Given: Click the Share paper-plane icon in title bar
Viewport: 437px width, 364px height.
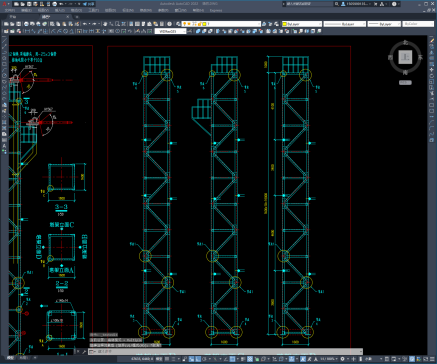Looking at the screenshot, I should coord(85,4).
